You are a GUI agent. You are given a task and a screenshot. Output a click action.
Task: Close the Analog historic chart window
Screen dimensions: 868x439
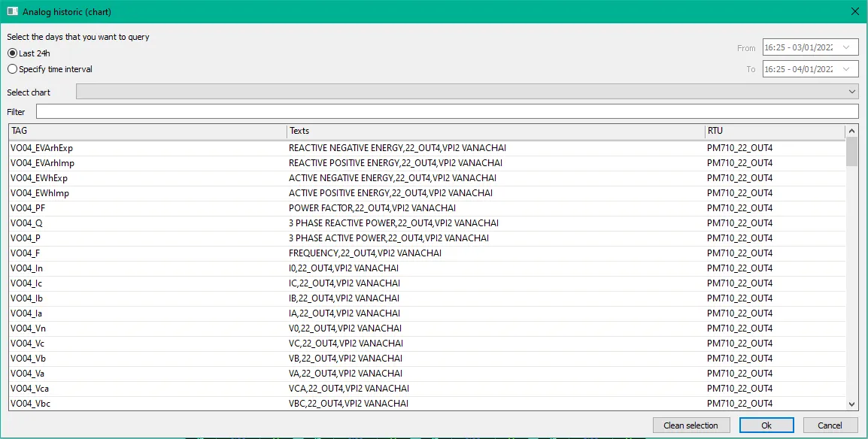tap(854, 11)
